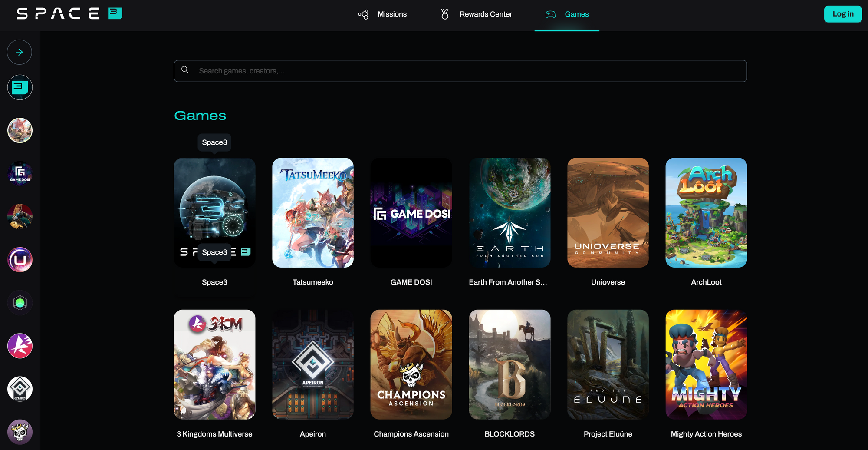Click the BLOCKLORDS title text

point(510,434)
